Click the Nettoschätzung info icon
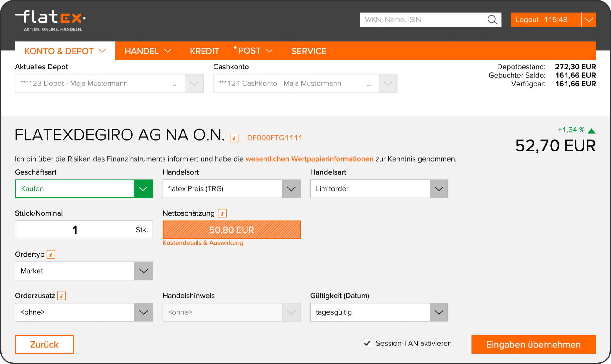Image resolution: width=611 pixels, height=364 pixels. [x=222, y=213]
